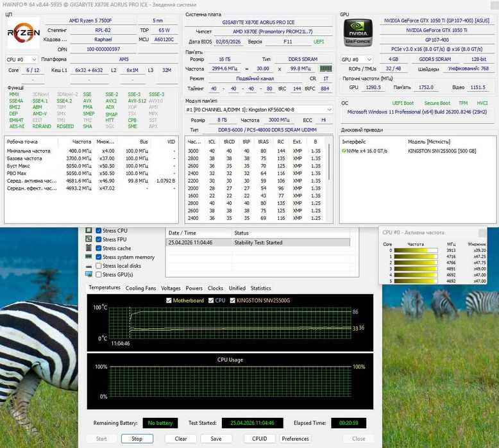This screenshot has height=448, width=499.
Task: Click the Core 5 frequency bar
Action: coord(416,281)
